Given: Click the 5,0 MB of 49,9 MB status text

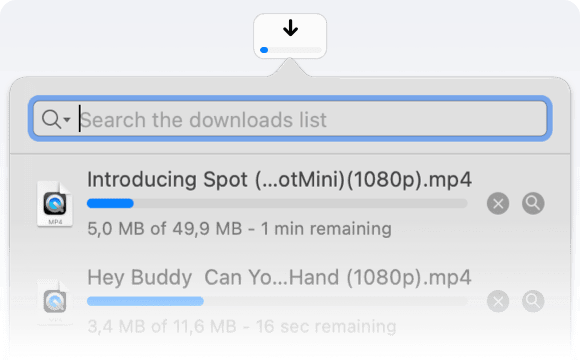Looking at the screenshot, I should coord(165,229).
